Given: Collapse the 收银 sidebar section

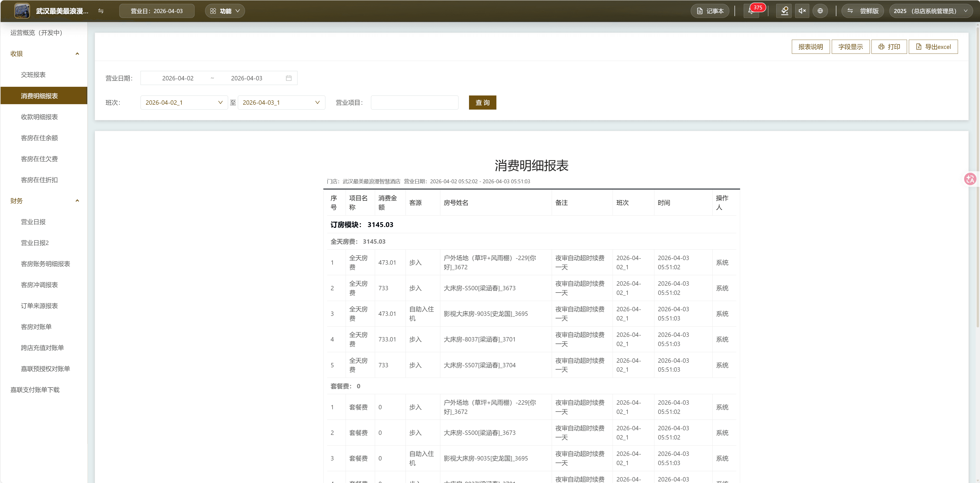Looking at the screenshot, I should pos(77,54).
